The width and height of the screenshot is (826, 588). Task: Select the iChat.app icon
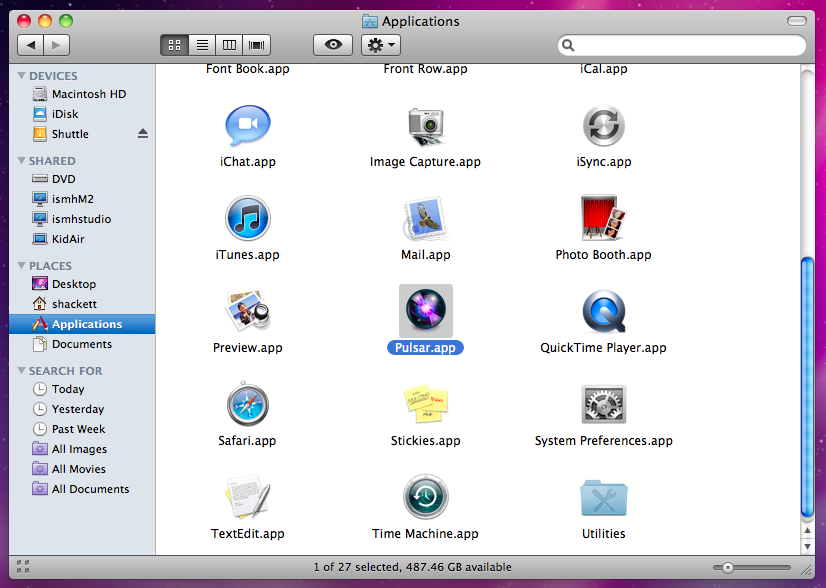click(x=248, y=125)
